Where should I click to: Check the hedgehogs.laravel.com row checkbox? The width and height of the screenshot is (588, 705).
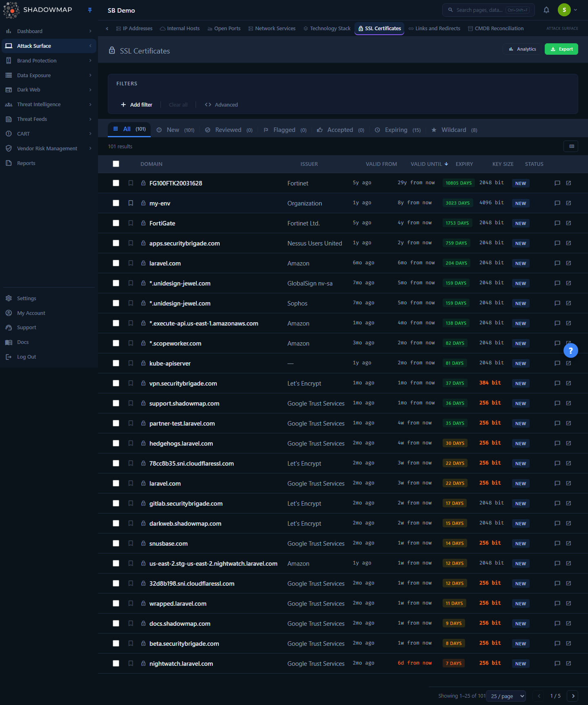click(116, 443)
